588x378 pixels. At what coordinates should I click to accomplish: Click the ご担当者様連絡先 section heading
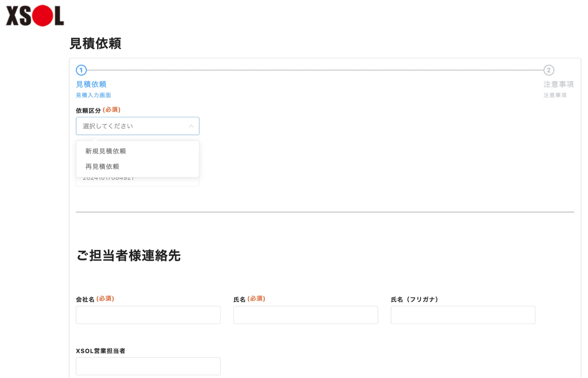(129, 255)
